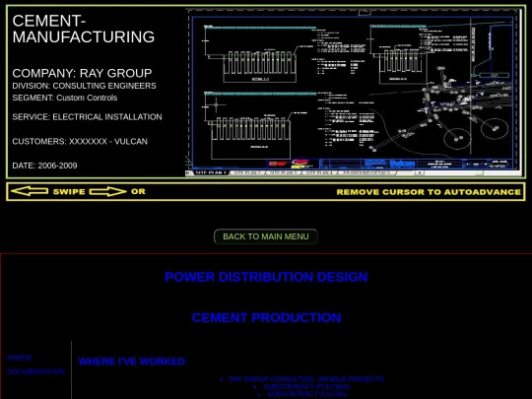This screenshot has width=532, height=399.
Task: Open the DOCUMENTATION sidebar link
Action: click(x=36, y=371)
